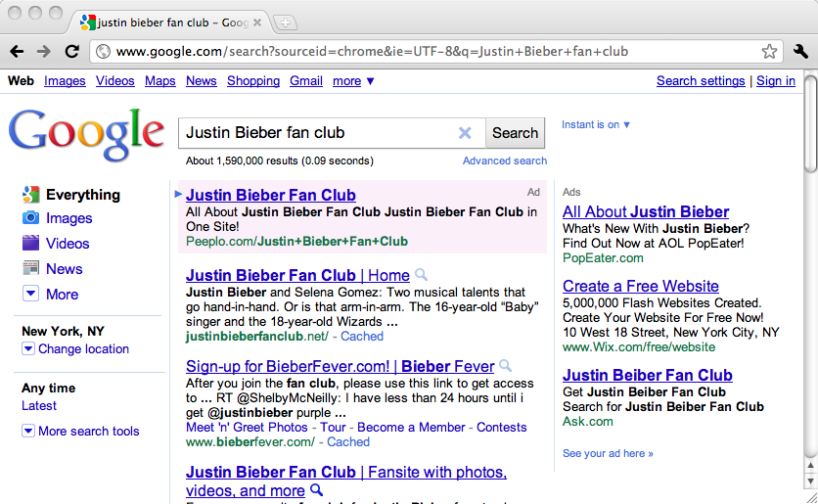Screen dimensions: 818x504
Task: Open the Chrome wrench settings menu
Action: 800,51
